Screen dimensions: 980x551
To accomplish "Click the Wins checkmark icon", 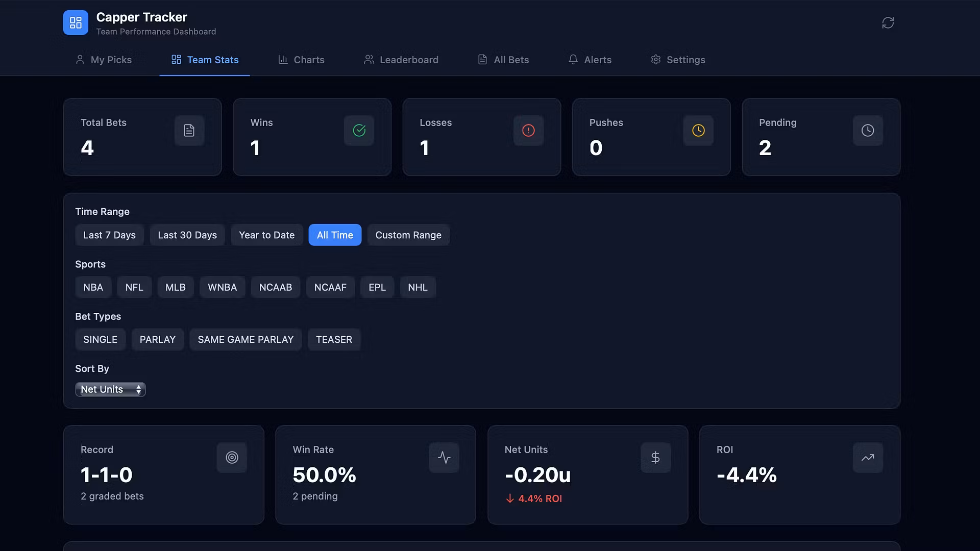I will pos(359,131).
